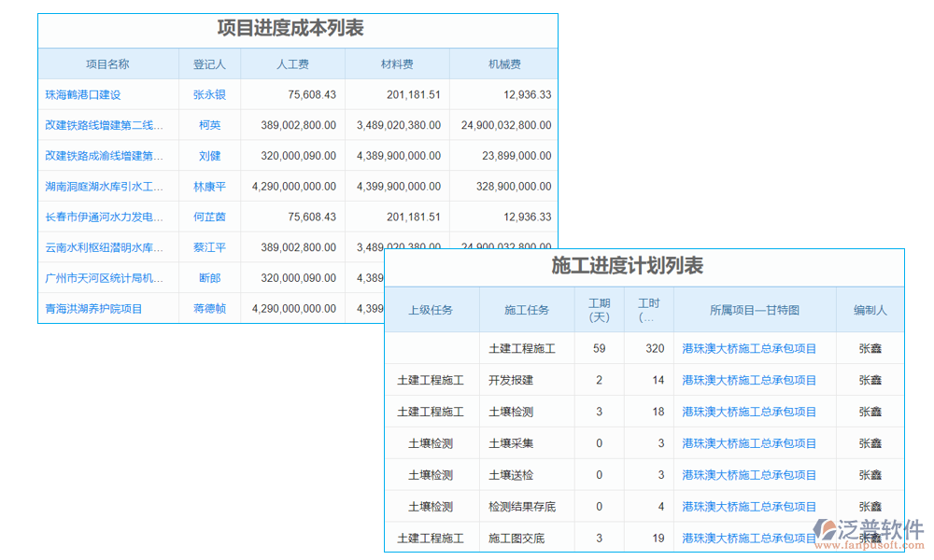Sort by the 材料费 column header

click(396, 63)
